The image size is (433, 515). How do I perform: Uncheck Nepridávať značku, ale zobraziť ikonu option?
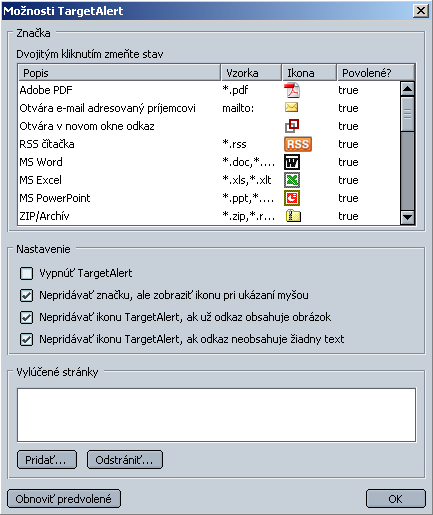pyautogui.click(x=26, y=295)
